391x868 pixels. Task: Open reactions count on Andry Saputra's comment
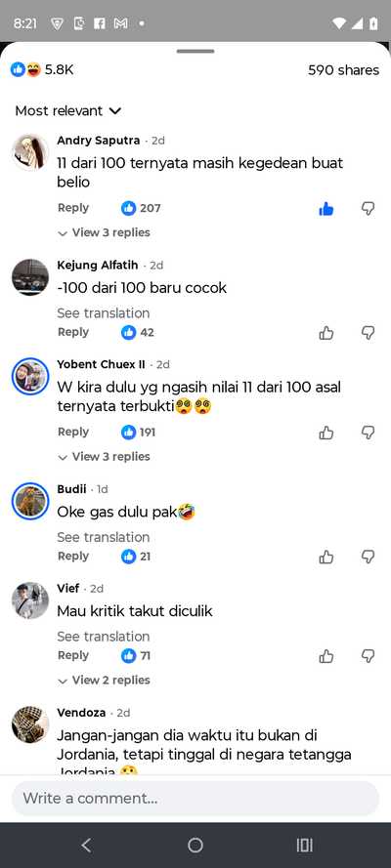point(141,208)
